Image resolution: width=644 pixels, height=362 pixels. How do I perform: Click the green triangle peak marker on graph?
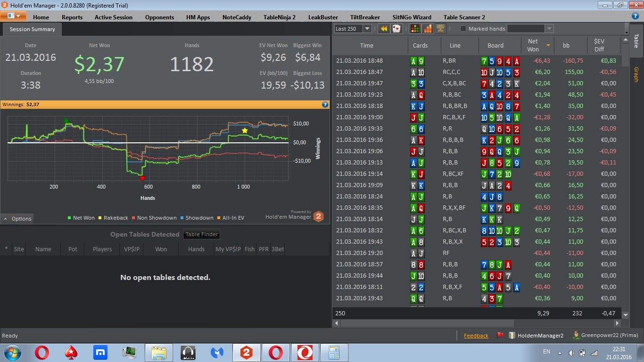point(66,121)
